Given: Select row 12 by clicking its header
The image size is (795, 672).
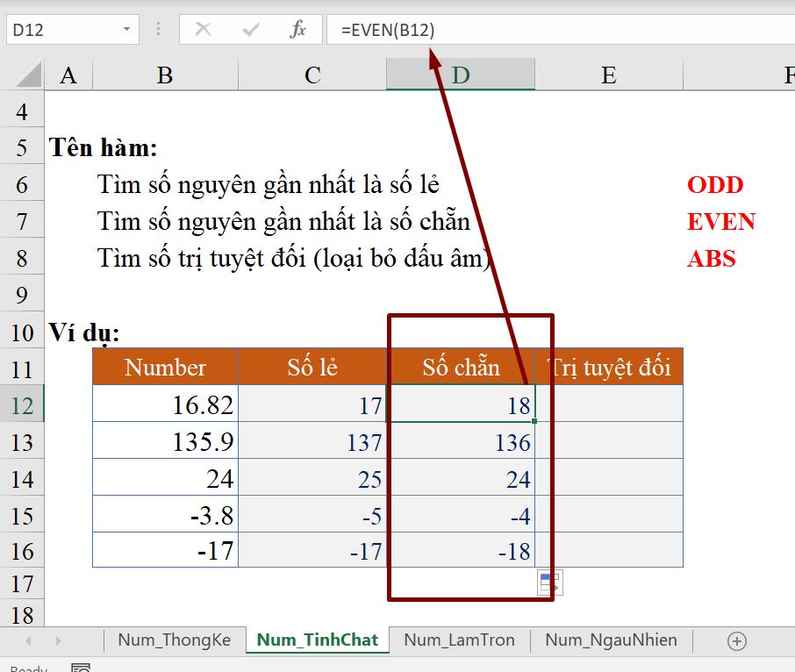Looking at the screenshot, I should pyautogui.click(x=22, y=404).
